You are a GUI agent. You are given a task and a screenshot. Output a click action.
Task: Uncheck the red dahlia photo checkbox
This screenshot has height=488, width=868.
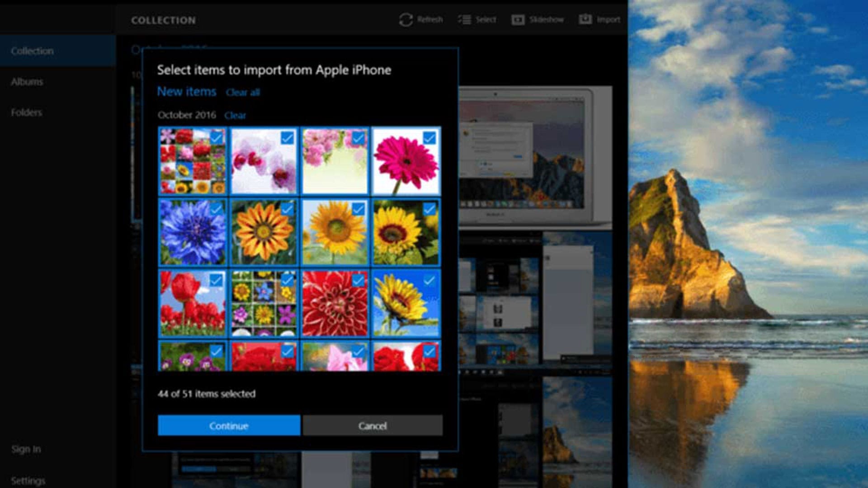359,280
